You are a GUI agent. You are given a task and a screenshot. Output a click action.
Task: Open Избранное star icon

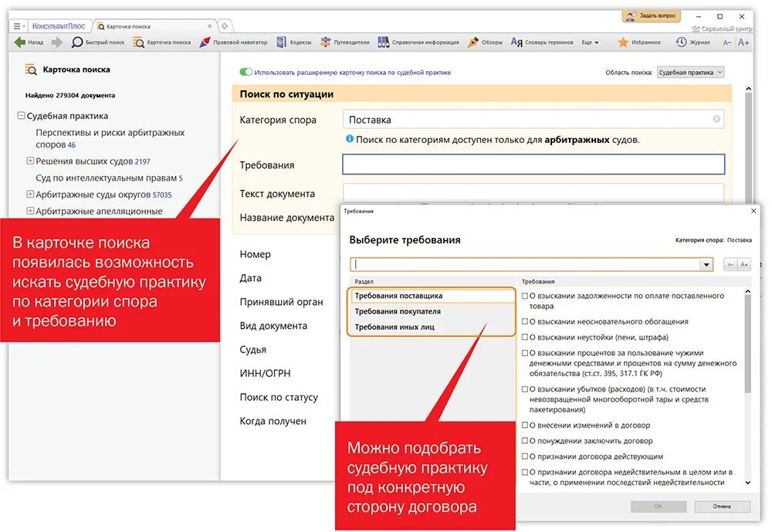(x=623, y=42)
